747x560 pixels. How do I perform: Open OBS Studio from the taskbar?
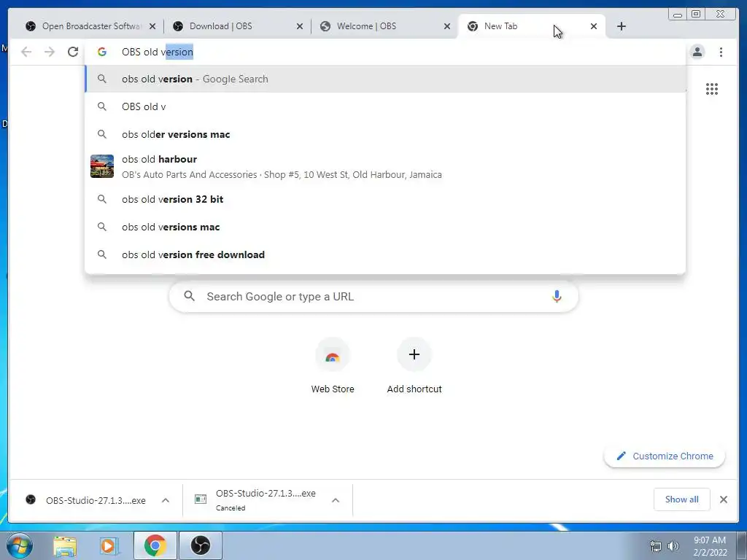(x=200, y=545)
